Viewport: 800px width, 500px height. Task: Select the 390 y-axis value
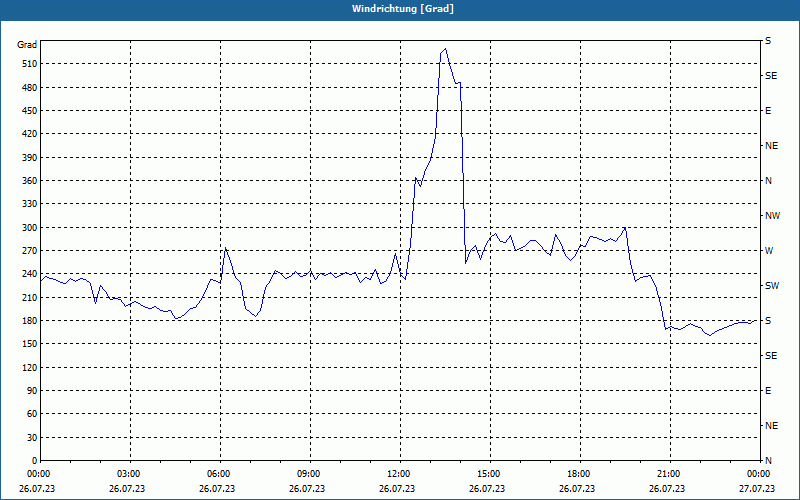[29, 158]
